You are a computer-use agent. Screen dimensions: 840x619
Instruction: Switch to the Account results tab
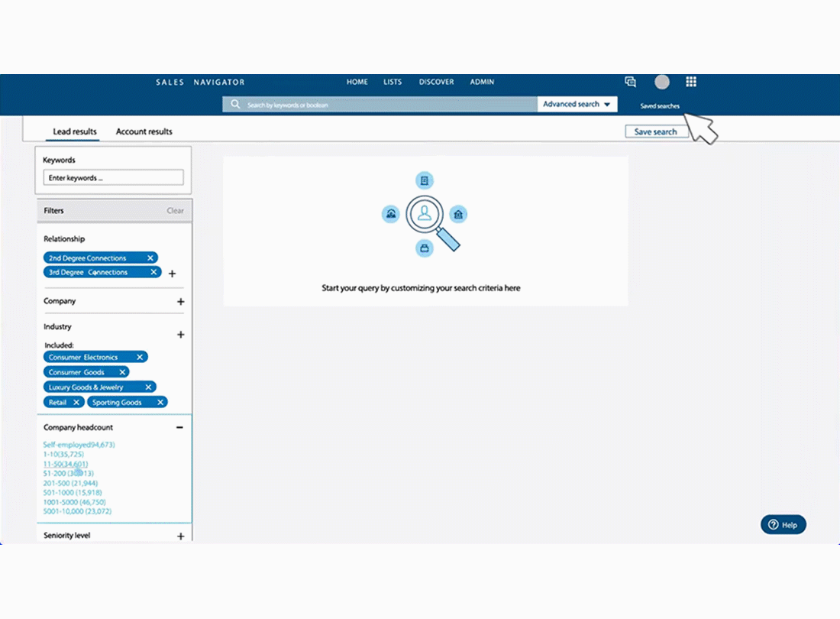coord(144,131)
